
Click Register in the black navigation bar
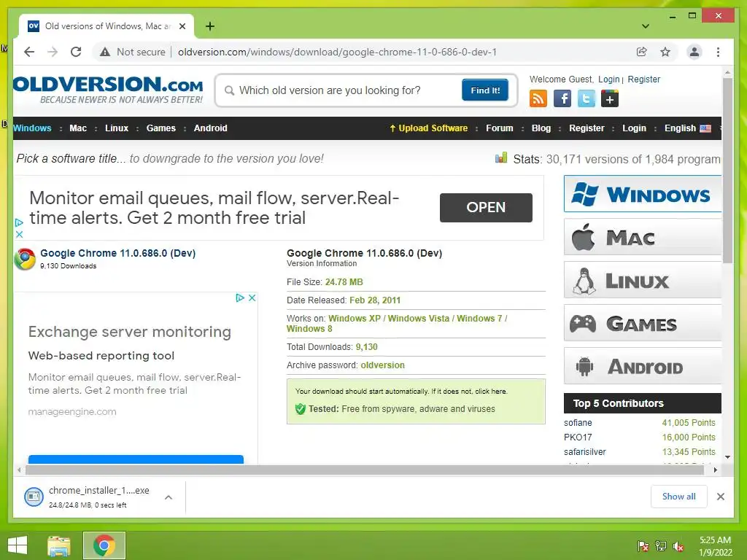pos(587,128)
